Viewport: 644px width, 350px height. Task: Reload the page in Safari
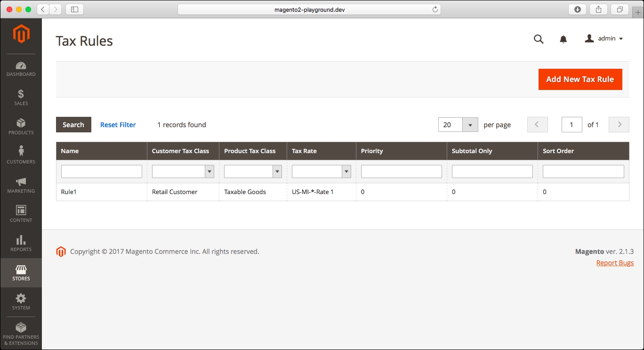[435, 9]
